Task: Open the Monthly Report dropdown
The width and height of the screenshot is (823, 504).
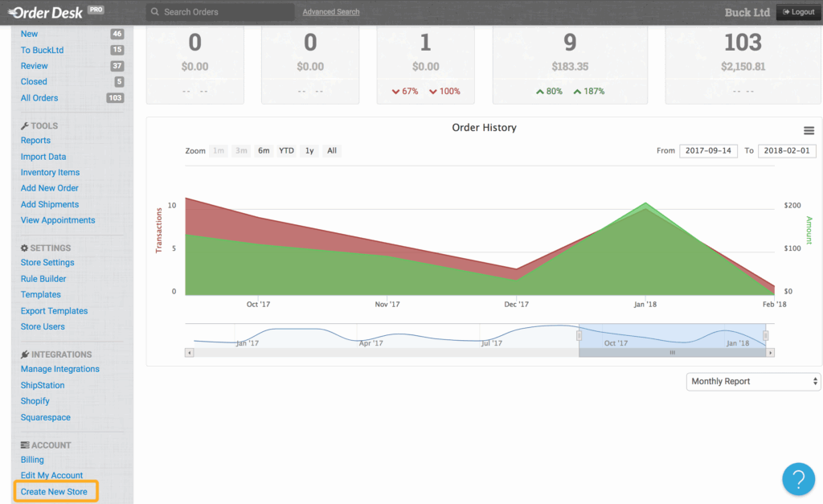Action: [x=753, y=381]
